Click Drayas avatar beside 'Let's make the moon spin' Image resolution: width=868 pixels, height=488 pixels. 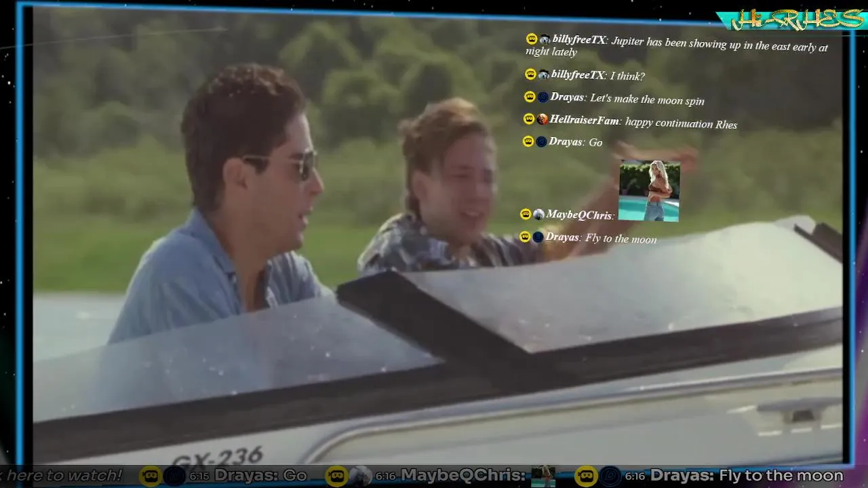[x=542, y=97]
